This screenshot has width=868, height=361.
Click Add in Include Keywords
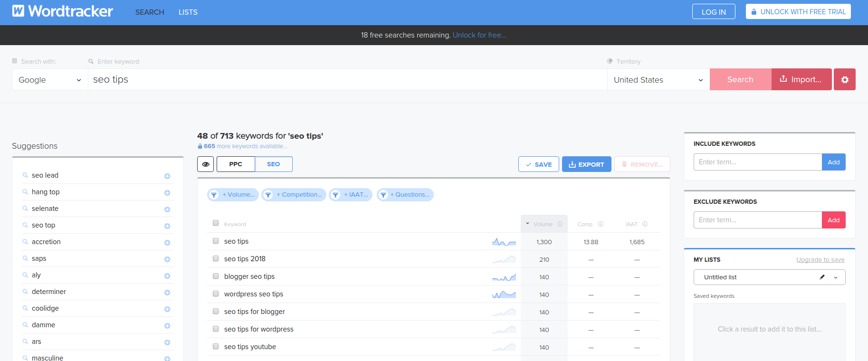834,162
